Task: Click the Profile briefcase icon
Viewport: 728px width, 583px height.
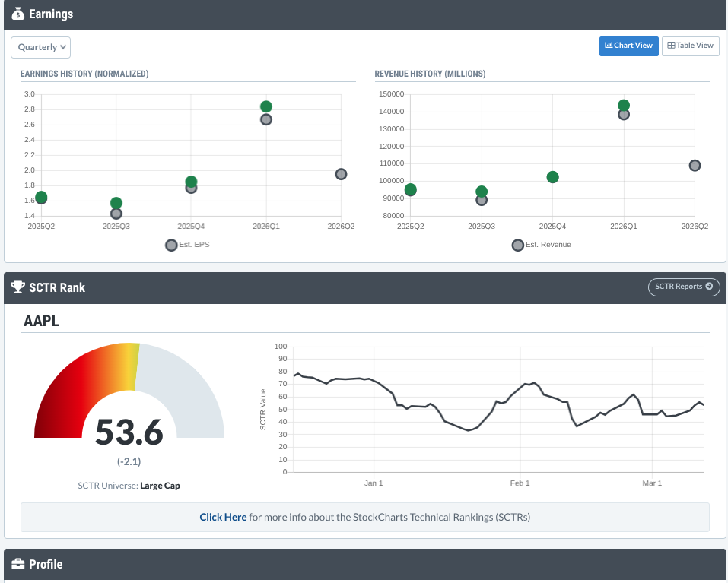Action: [17, 564]
